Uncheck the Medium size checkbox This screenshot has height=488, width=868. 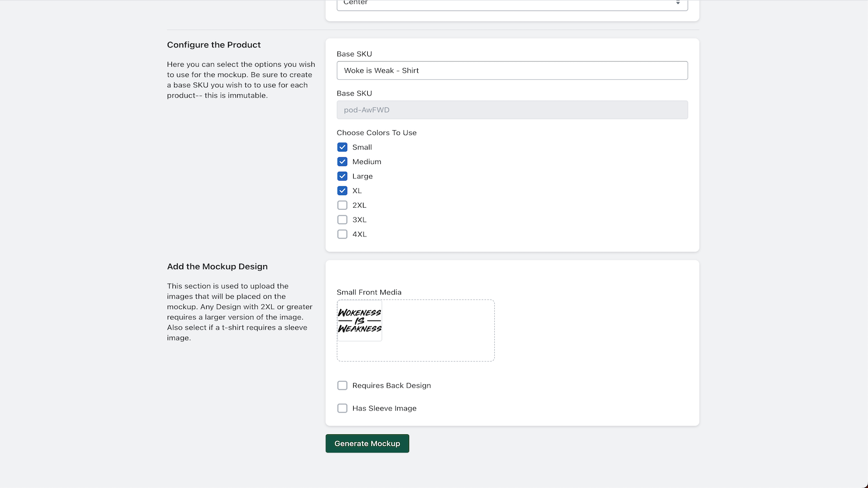[342, 162]
